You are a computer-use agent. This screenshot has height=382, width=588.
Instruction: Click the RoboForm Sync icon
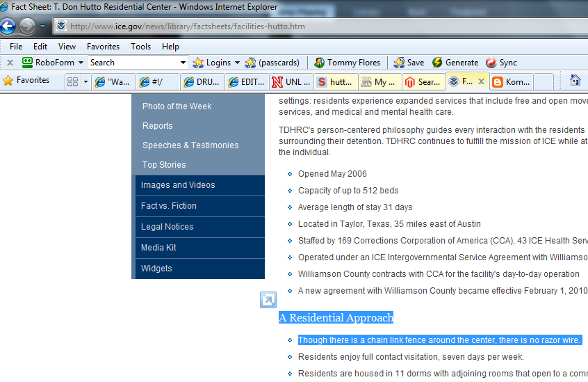tap(491, 63)
